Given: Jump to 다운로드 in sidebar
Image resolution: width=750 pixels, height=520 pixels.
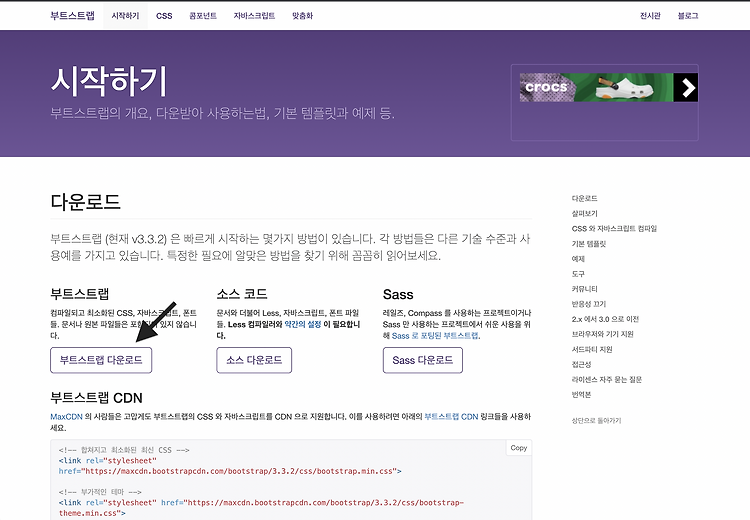Looking at the screenshot, I should tap(585, 198).
